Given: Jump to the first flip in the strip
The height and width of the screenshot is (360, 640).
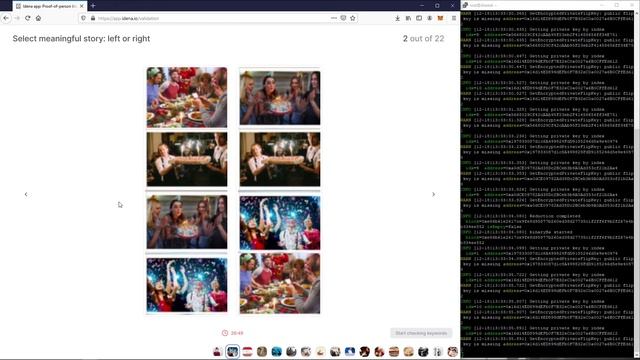Looking at the screenshot, I should (x=218, y=351).
